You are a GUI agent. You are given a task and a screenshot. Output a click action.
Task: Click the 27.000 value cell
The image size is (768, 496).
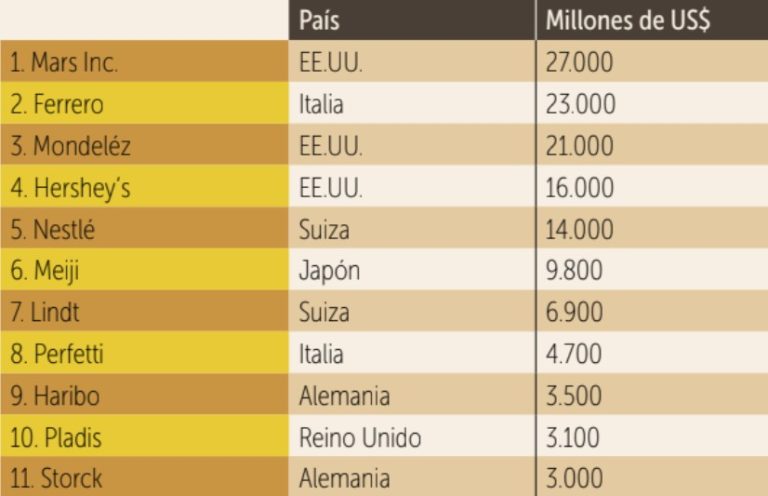[x=580, y=63]
